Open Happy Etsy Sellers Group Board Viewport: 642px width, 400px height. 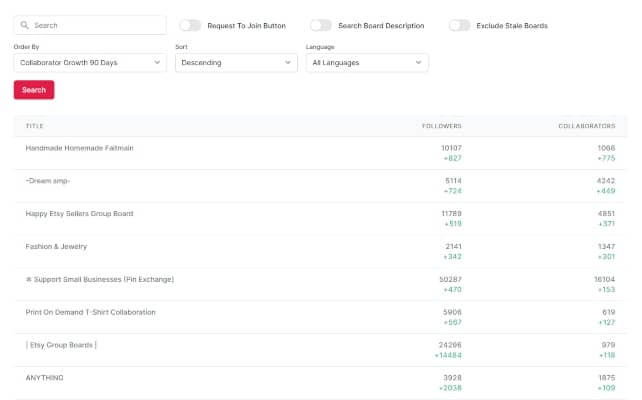click(79, 214)
